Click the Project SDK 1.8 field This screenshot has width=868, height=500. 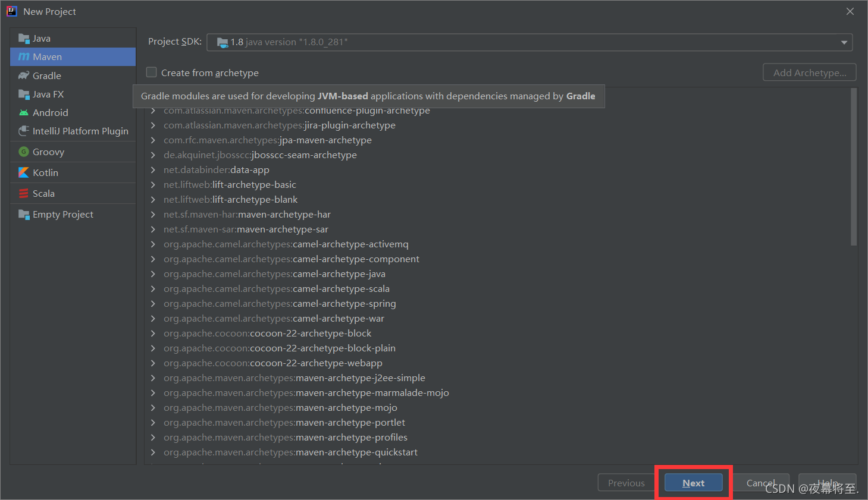point(529,42)
